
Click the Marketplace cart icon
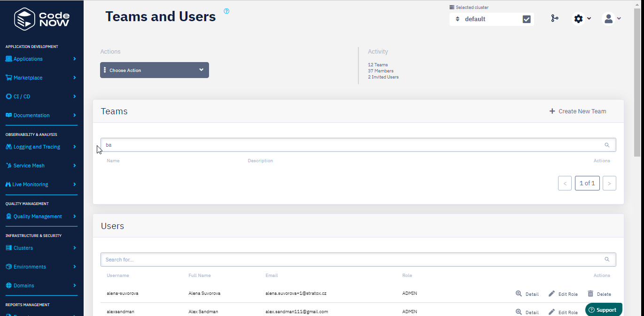coord(9,78)
